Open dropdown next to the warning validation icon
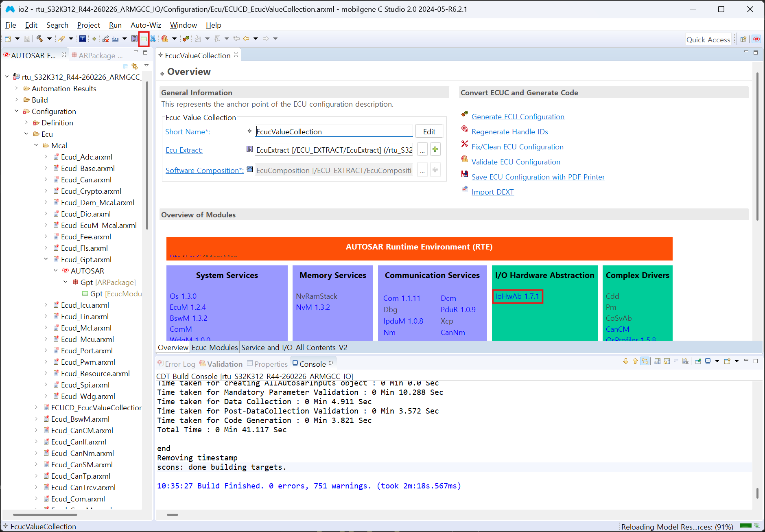The height and width of the screenshot is (532, 765). point(174,39)
